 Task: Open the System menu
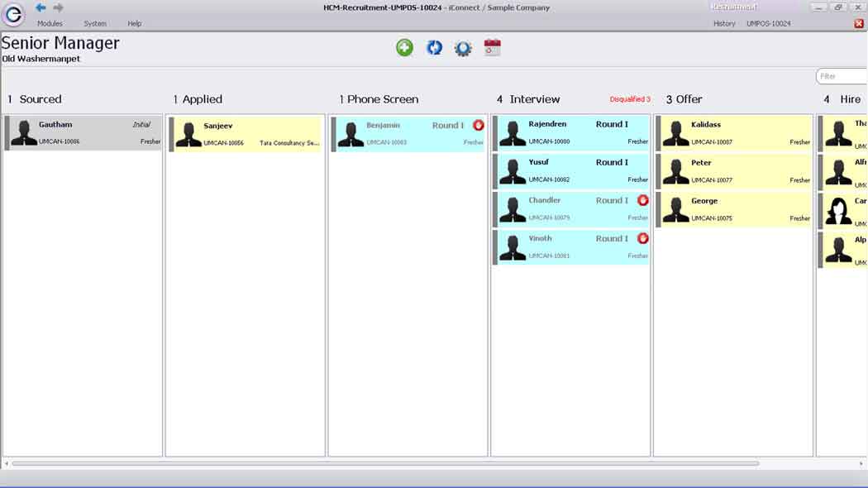95,24
